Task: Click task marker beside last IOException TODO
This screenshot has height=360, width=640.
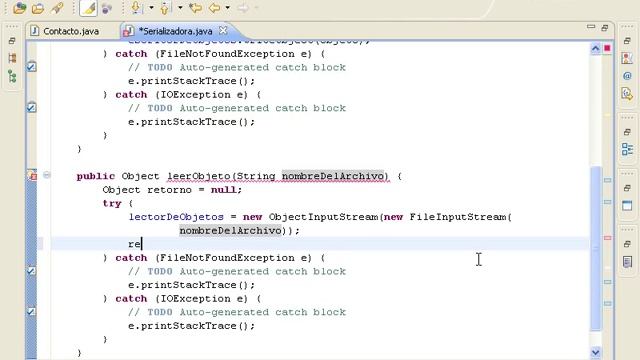Action: click(x=31, y=312)
